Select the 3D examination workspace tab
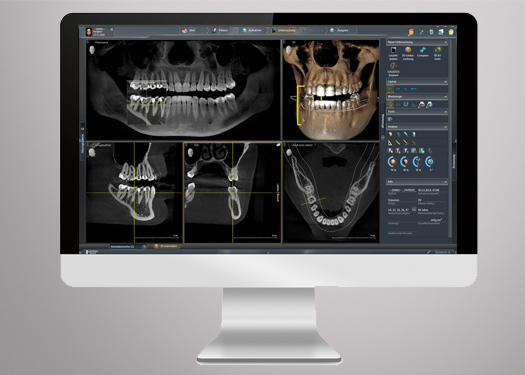 [166, 246]
